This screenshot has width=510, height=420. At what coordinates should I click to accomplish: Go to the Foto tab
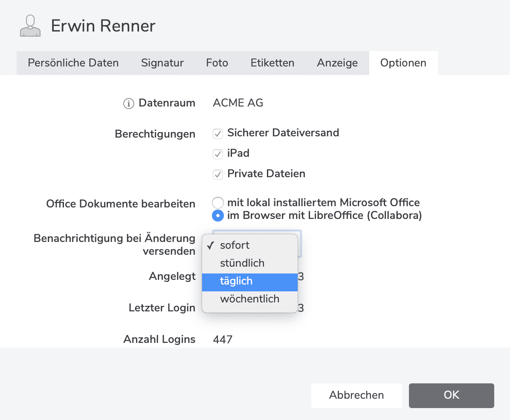coord(217,63)
